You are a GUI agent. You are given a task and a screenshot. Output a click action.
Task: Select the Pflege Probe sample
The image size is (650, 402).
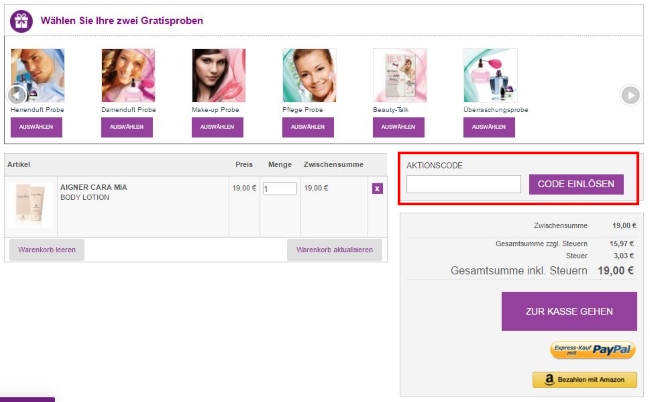pos(308,127)
